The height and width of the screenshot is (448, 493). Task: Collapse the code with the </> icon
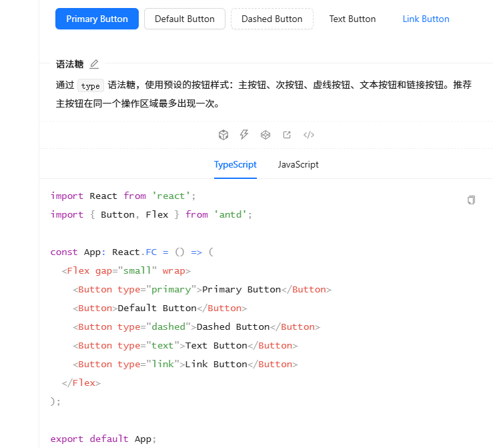coord(308,135)
